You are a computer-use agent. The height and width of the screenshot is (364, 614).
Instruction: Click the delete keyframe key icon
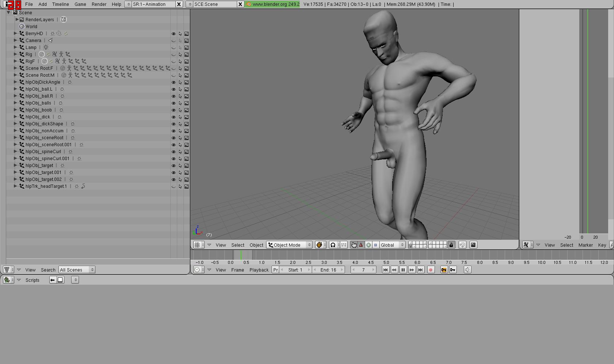453,270
